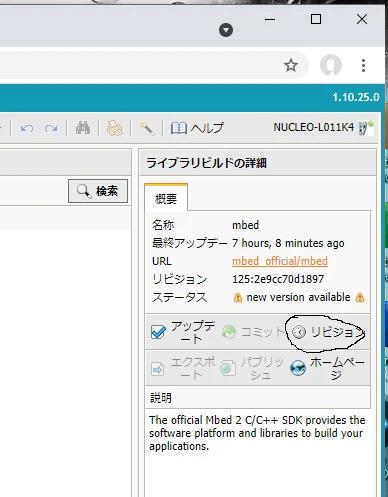Image resolution: width=388 pixels, height=497 pixels.
Task: Minimize the browser window
Action: click(270, 19)
